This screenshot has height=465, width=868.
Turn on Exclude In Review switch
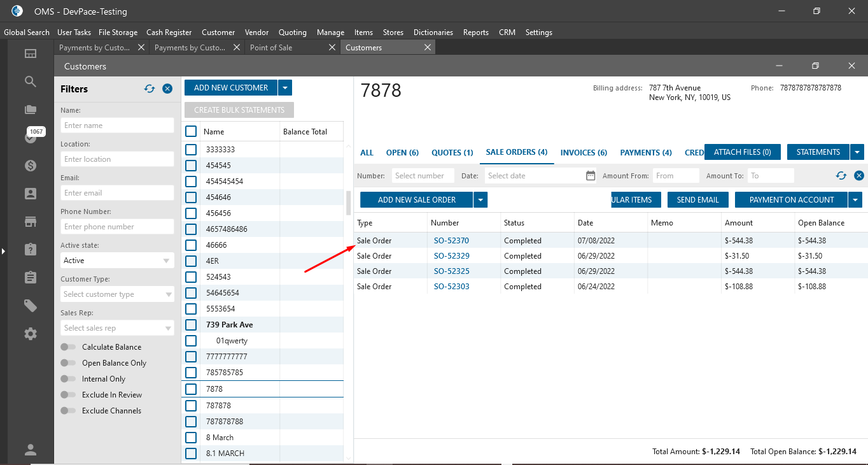67,395
